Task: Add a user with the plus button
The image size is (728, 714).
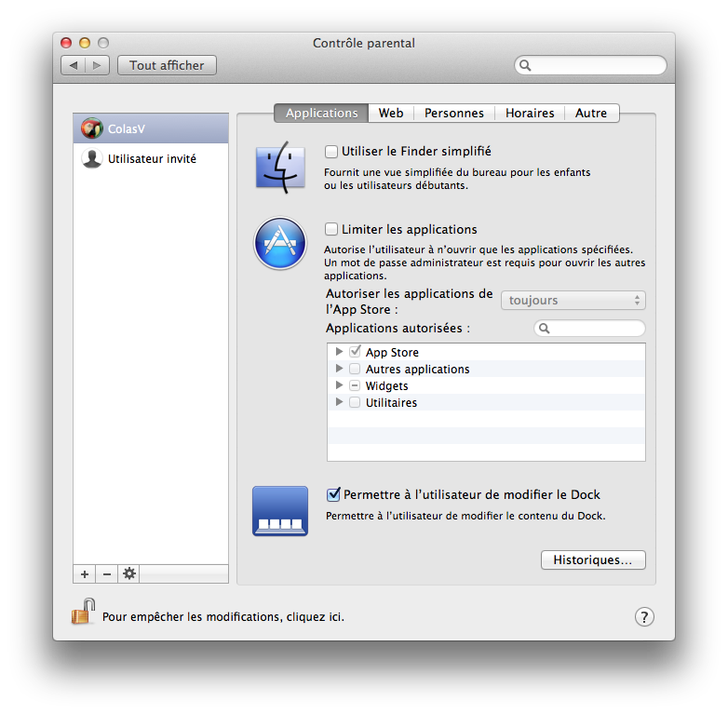Action: click(85, 574)
